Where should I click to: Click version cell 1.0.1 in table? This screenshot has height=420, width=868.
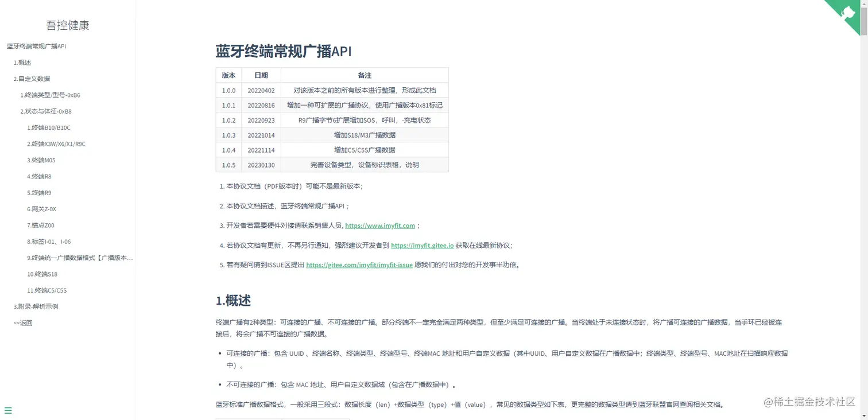[x=228, y=105]
